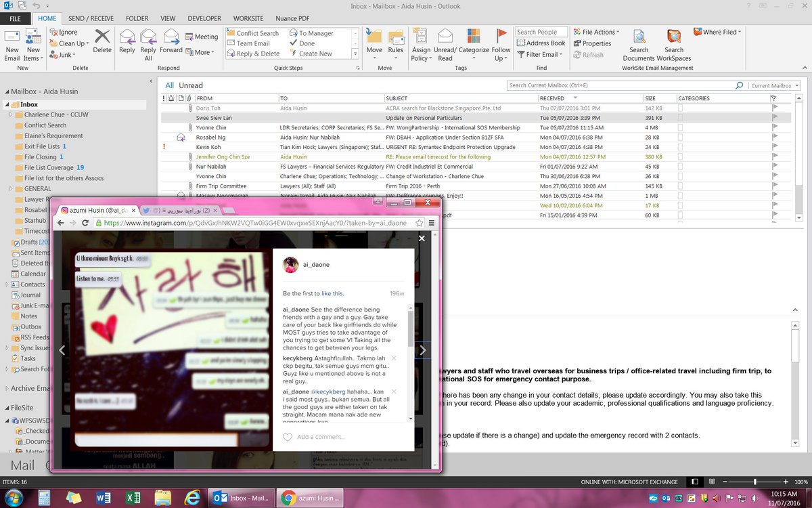The height and width of the screenshot is (508, 812).
Task: Click the Meeting reply icon
Action: click(189, 37)
